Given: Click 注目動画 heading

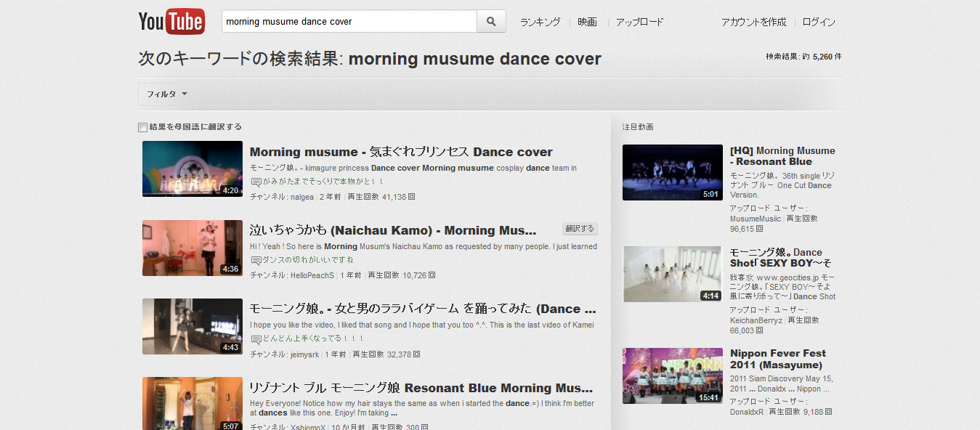Looking at the screenshot, I should coord(638,127).
